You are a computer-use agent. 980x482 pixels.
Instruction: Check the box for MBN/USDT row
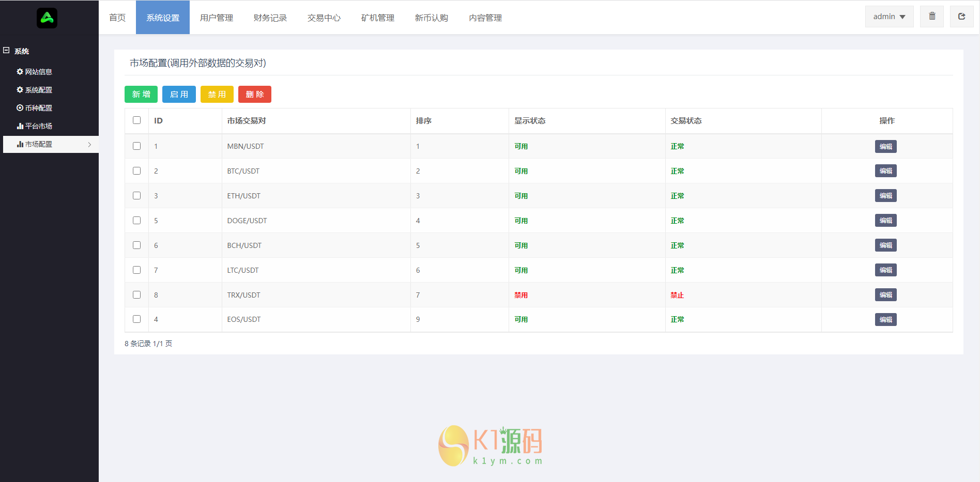point(136,146)
